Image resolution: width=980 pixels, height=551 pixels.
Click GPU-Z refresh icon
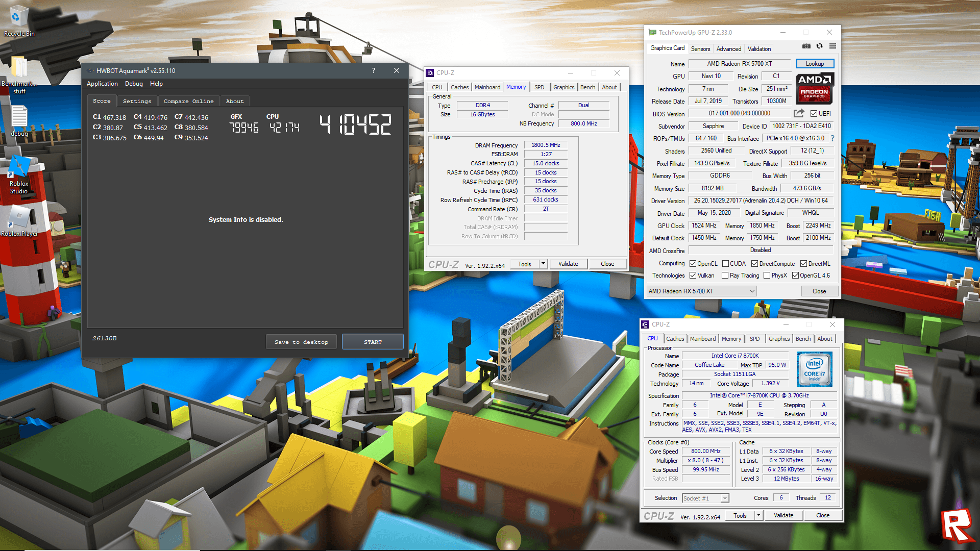click(819, 46)
